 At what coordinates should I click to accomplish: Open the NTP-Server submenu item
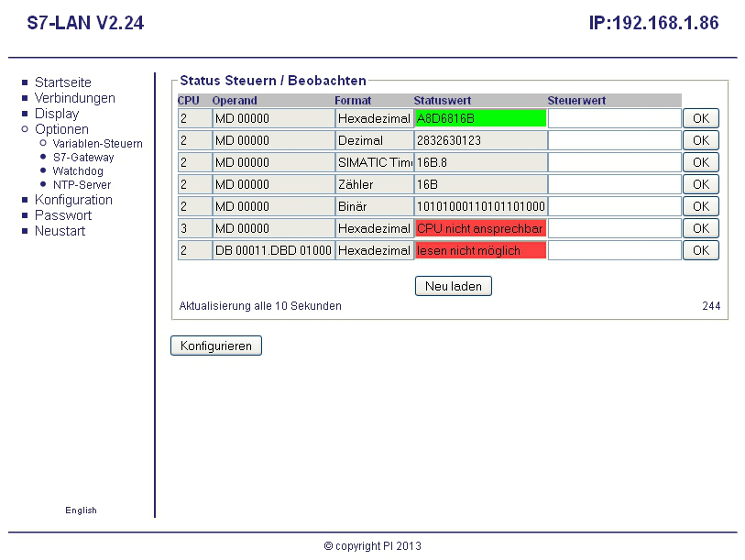[82, 185]
